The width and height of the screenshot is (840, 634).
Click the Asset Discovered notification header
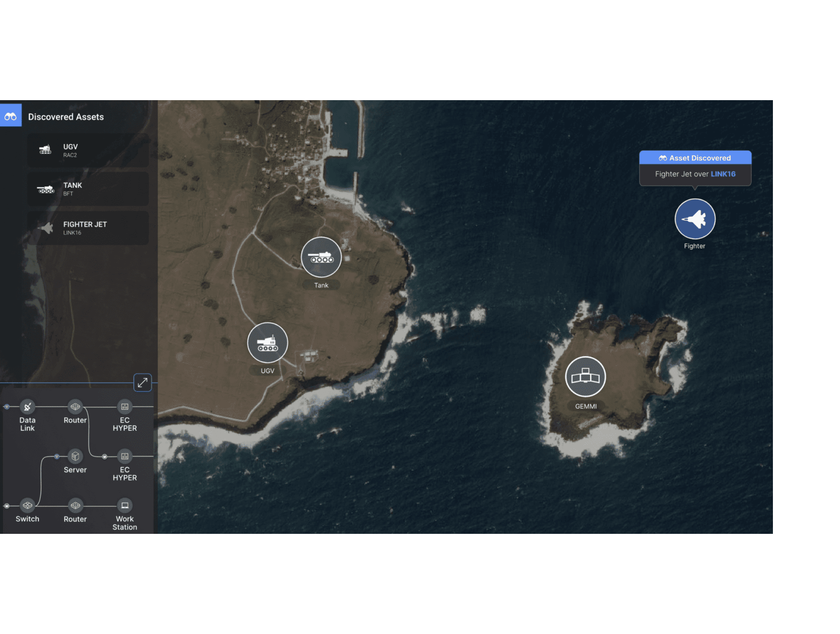pyautogui.click(x=695, y=158)
